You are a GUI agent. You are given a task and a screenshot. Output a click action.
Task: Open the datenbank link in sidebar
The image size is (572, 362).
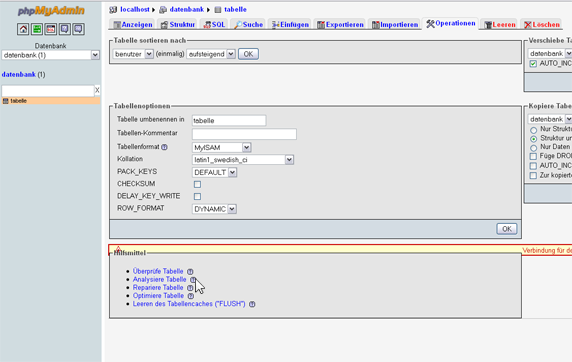pyautogui.click(x=19, y=74)
